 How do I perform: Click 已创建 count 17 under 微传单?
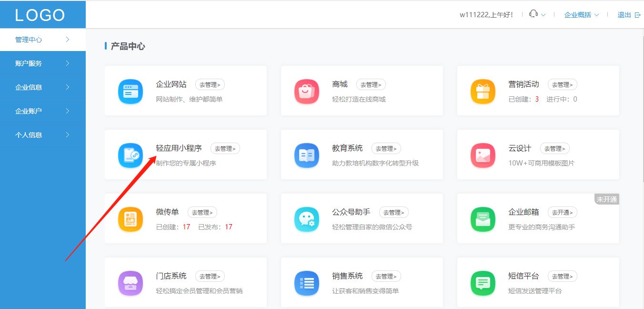pyautogui.click(x=186, y=227)
